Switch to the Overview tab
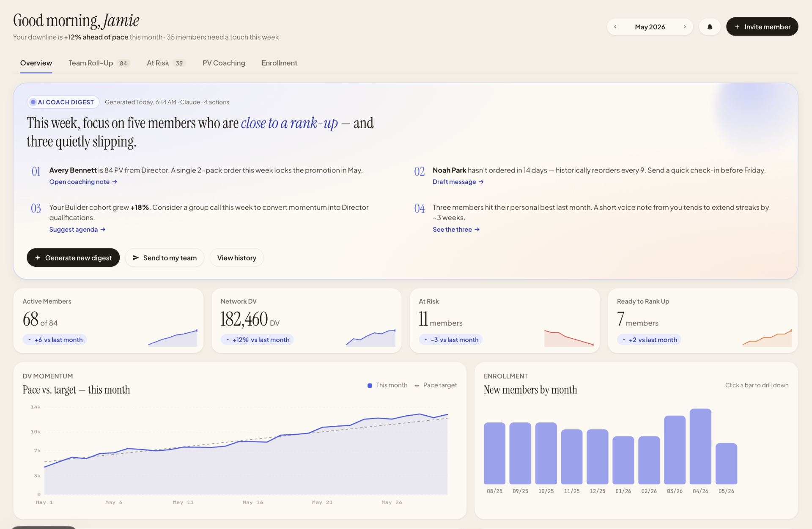Screen dimensions: 812x529 pos(36,63)
